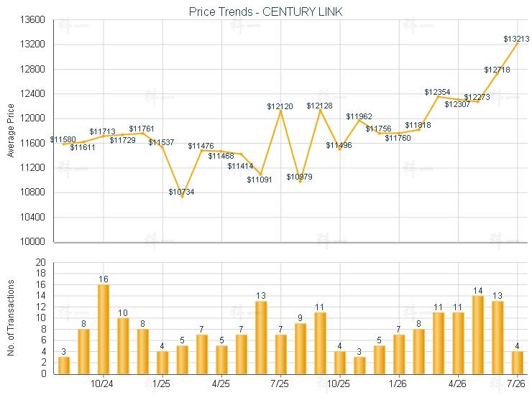Image resolution: width=532 pixels, height=395 pixels.
Task: Select the bar labeled 14 transactions
Action: tap(477, 335)
